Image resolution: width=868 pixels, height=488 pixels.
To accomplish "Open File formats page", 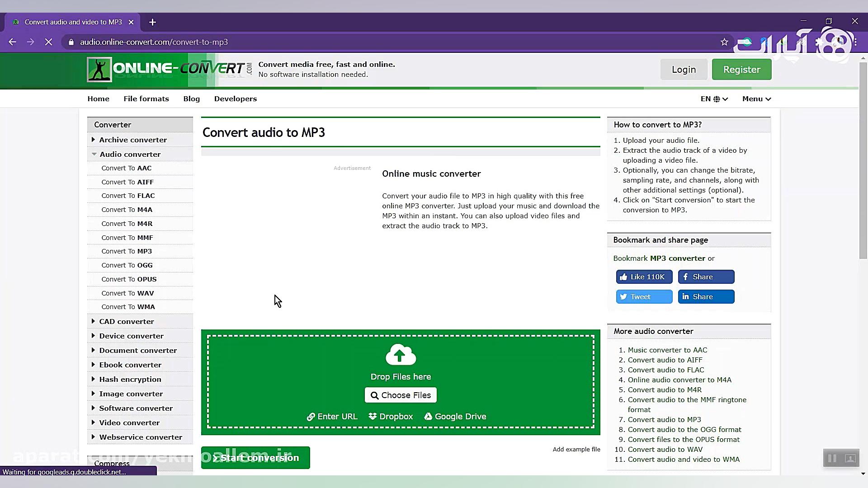I will [146, 99].
